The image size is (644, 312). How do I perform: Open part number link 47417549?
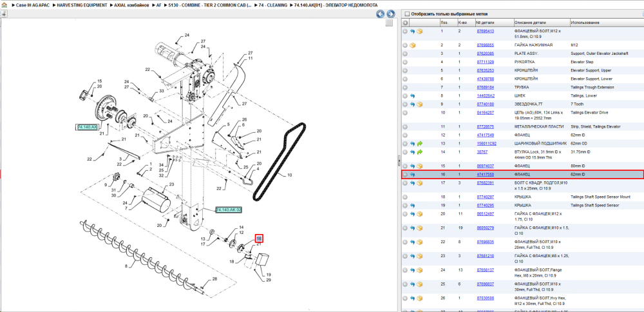click(x=485, y=135)
